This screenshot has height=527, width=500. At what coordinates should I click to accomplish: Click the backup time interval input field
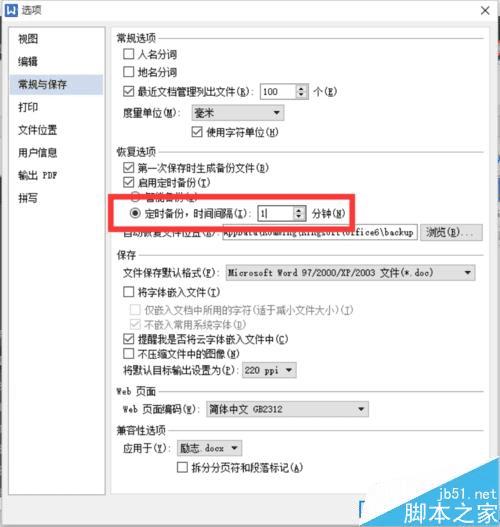tap(276, 213)
